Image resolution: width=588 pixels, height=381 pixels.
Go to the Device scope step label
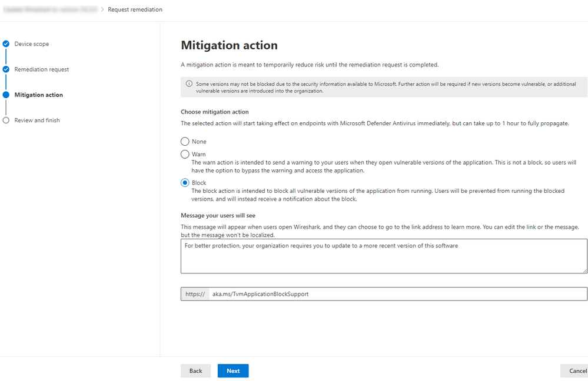click(x=32, y=44)
